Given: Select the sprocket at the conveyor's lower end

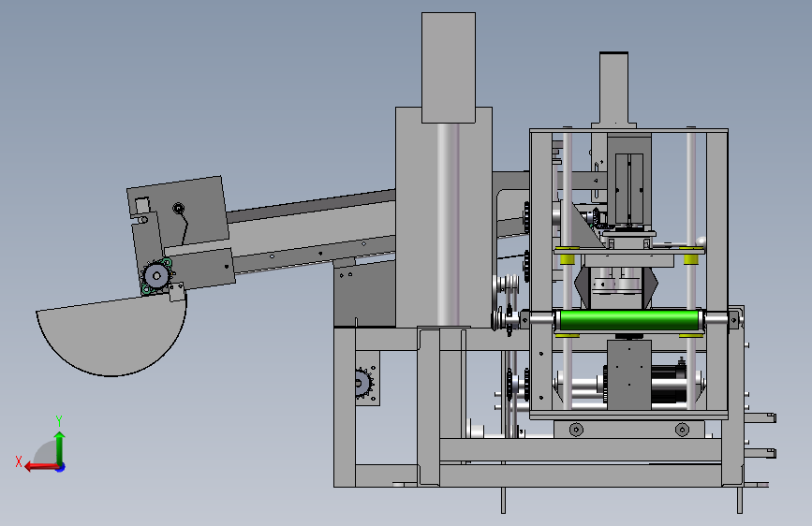Looking at the screenshot, I should click(x=155, y=275).
